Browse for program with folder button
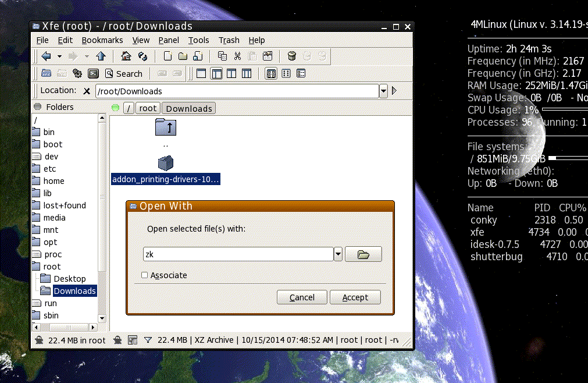Viewport: 588px width, 383px height. point(364,254)
